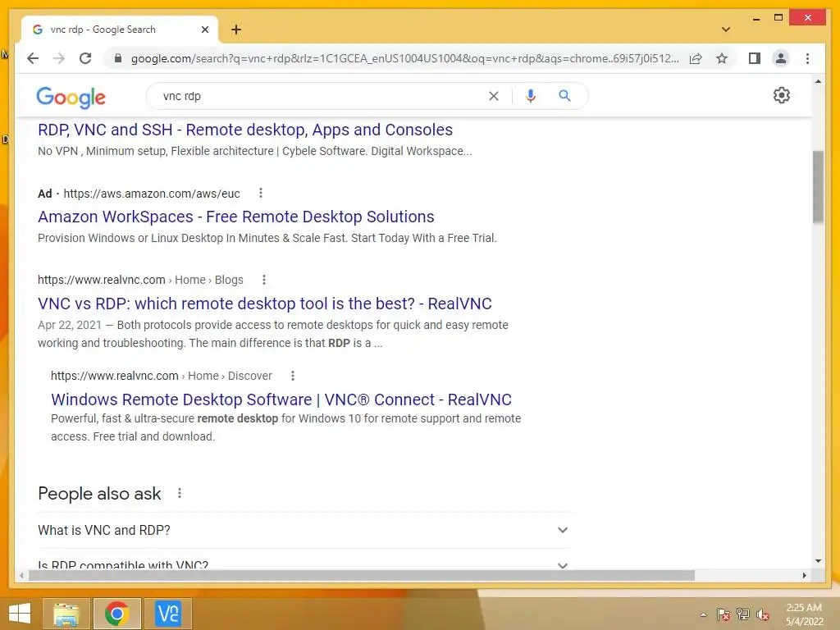Click the realvnc.com › Home › Blogs URL text
840x630 pixels.
[x=140, y=280]
